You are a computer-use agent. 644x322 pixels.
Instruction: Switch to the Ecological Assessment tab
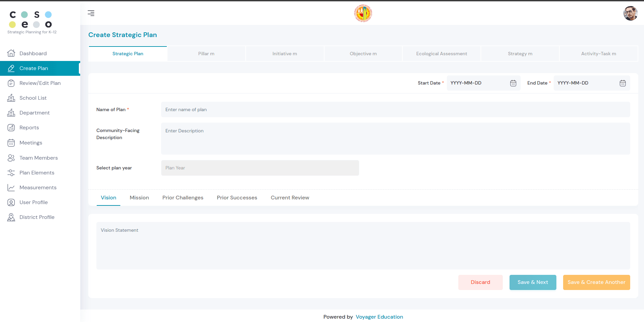coord(441,54)
